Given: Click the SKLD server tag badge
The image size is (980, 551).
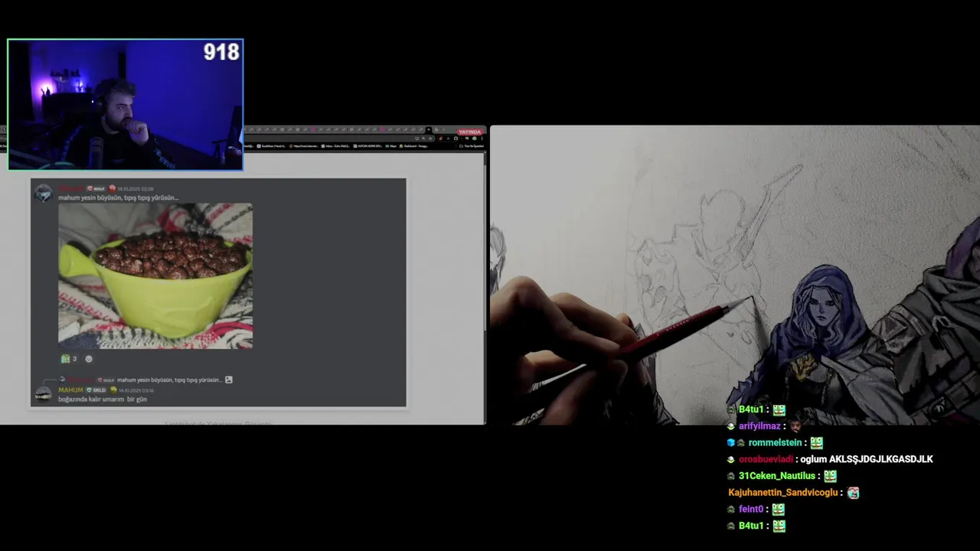Looking at the screenshot, I should [x=96, y=390].
